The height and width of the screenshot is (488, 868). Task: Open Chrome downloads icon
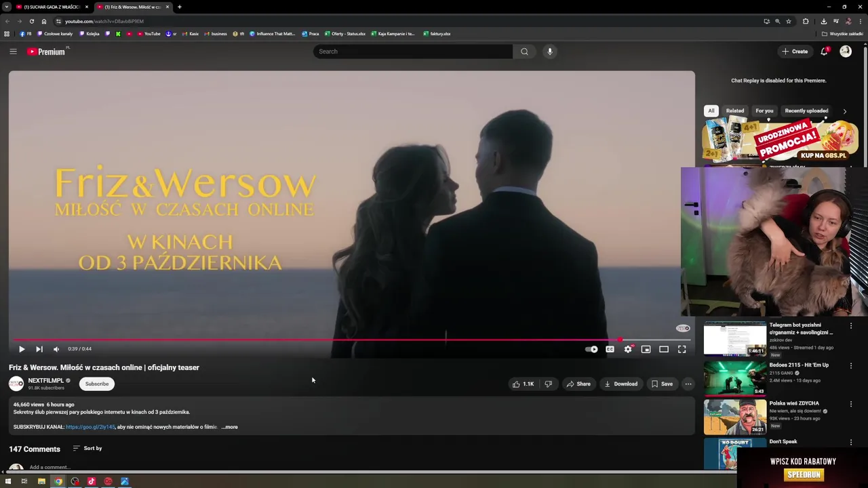tap(824, 21)
